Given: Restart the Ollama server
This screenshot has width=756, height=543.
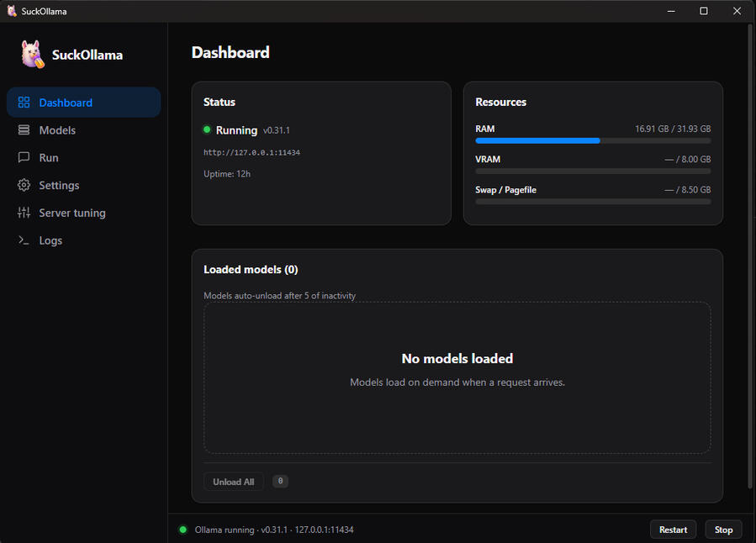Looking at the screenshot, I should [673, 530].
